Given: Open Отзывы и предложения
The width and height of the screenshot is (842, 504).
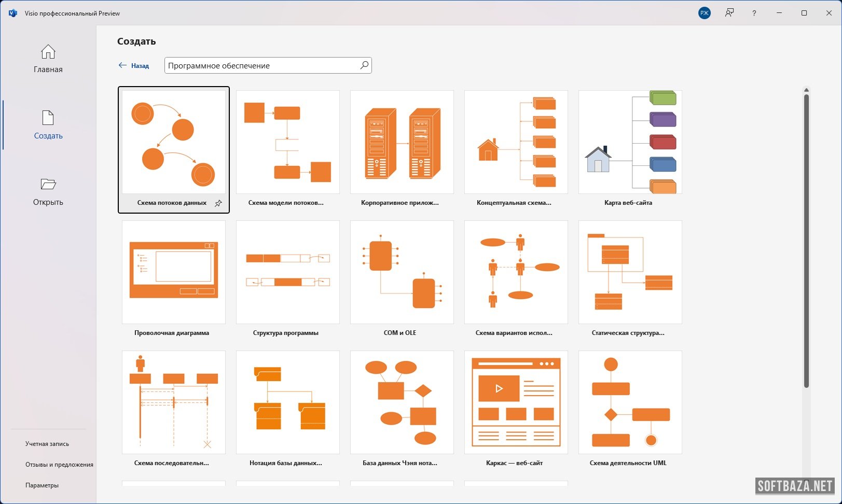Looking at the screenshot, I should click(x=59, y=465).
